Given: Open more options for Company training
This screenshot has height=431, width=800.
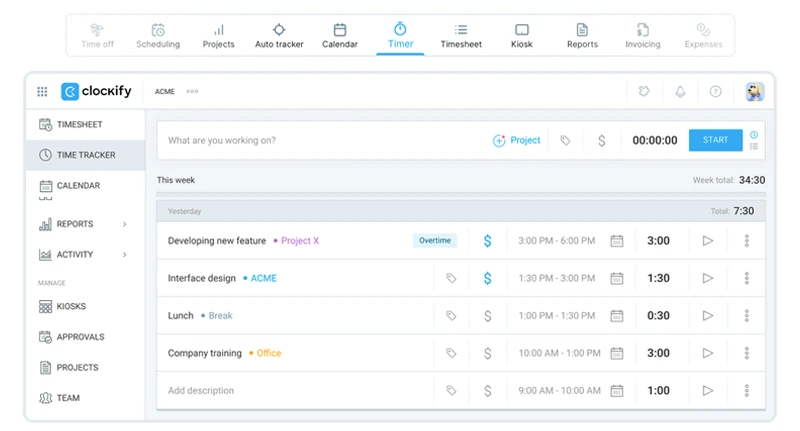Looking at the screenshot, I should click(x=746, y=353).
